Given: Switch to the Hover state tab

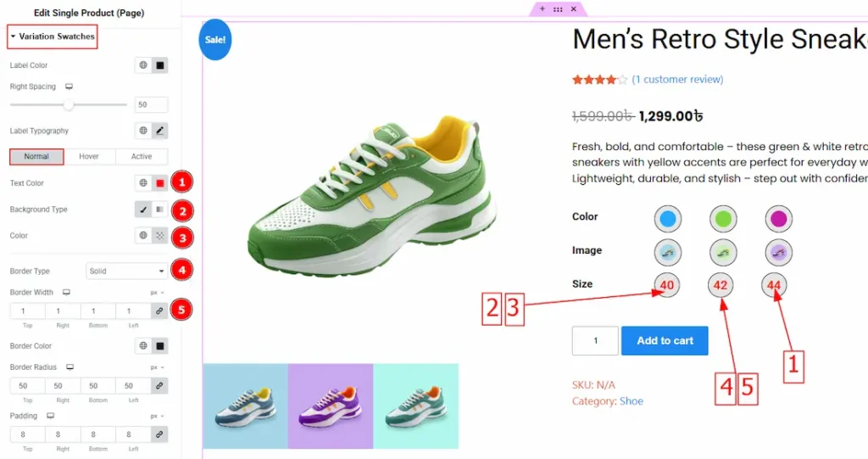Looking at the screenshot, I should coord(89,157).
